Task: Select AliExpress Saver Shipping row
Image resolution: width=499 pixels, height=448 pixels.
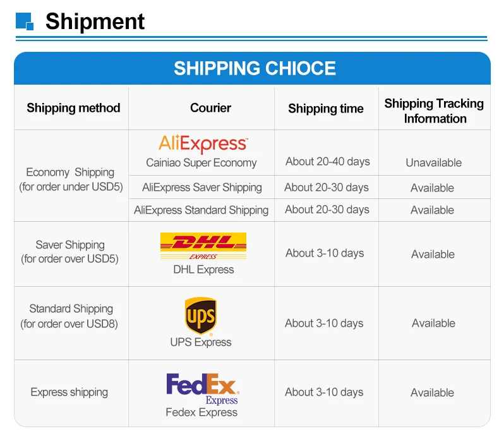Action: pyautogui.click(x=310, y=187)
